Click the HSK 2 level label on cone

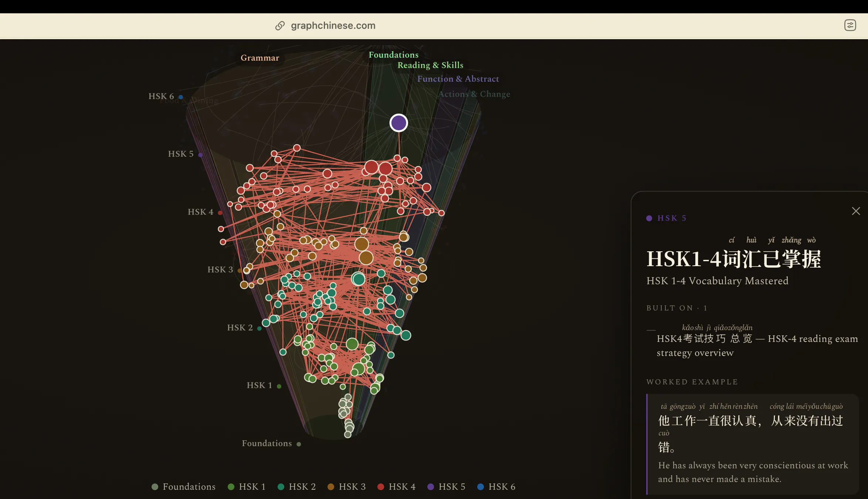(240, 327)
